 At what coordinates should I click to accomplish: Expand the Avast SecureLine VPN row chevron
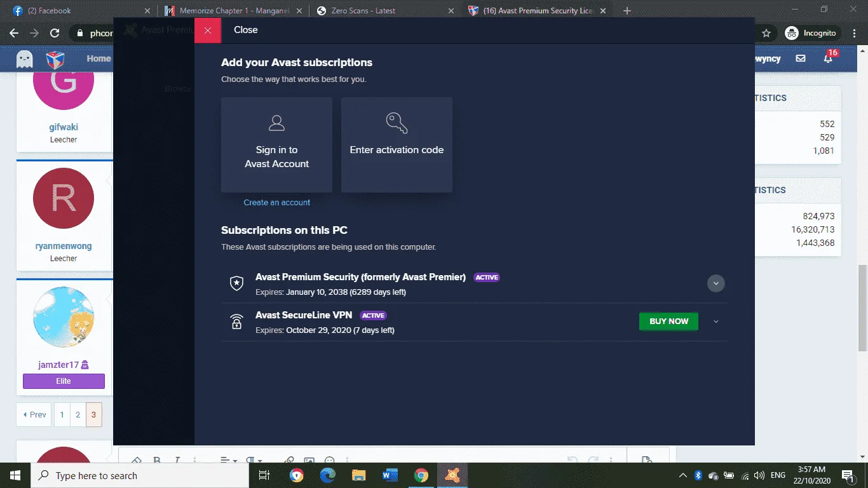pos(716,322)
